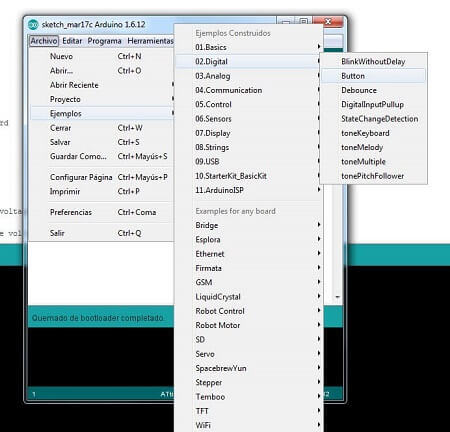Expand Temboo library examples
The height and width of the screenshot is (432, 450).
[249, 397]
